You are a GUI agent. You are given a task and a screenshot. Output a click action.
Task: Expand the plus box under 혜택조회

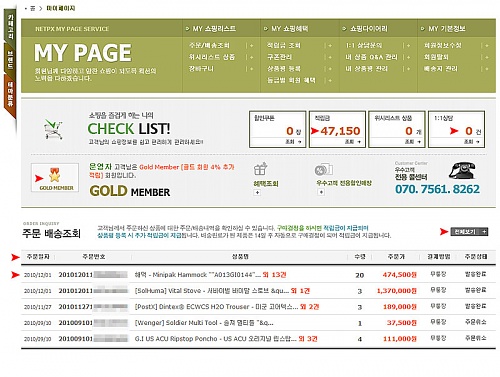[x=257, y=193]
